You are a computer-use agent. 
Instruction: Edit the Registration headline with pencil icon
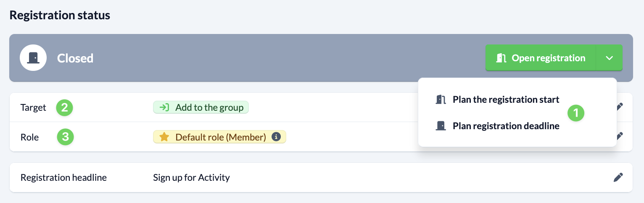click(618, 177)
